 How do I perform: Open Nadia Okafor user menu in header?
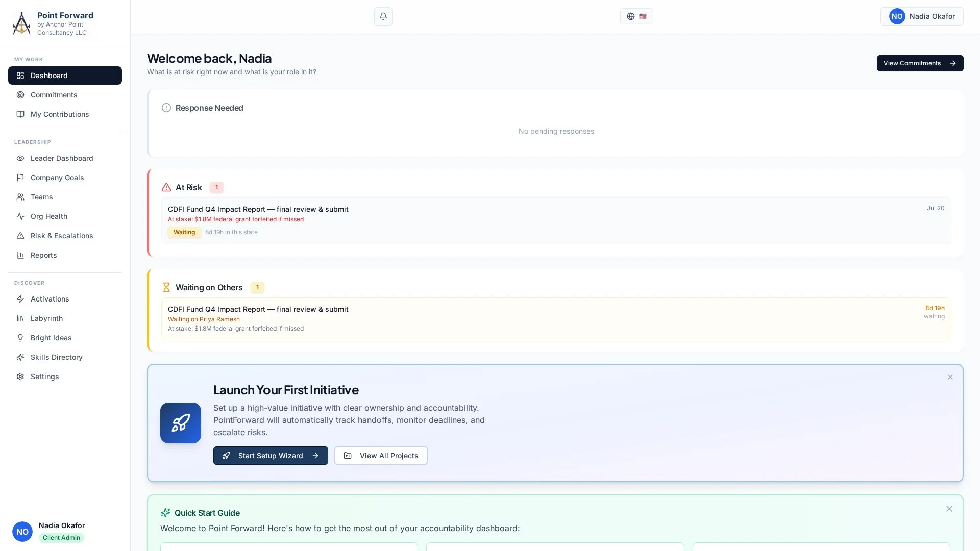point(922,16)
